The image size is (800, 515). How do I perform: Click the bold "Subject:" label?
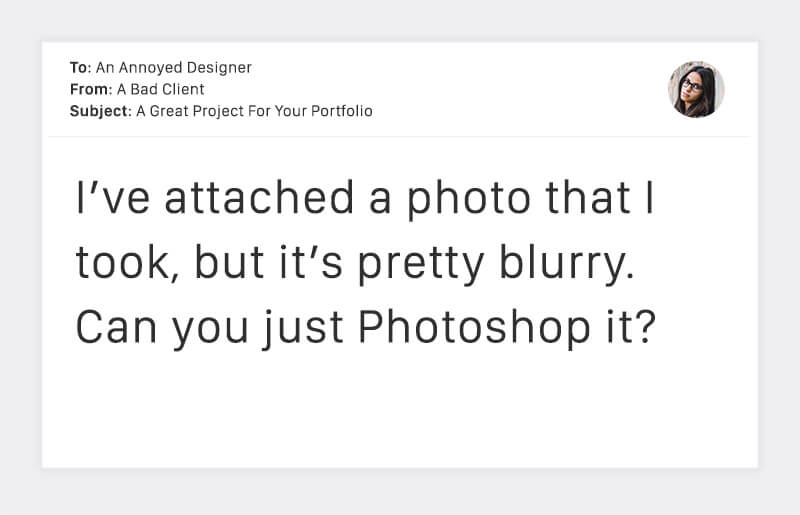click(100, 111)
